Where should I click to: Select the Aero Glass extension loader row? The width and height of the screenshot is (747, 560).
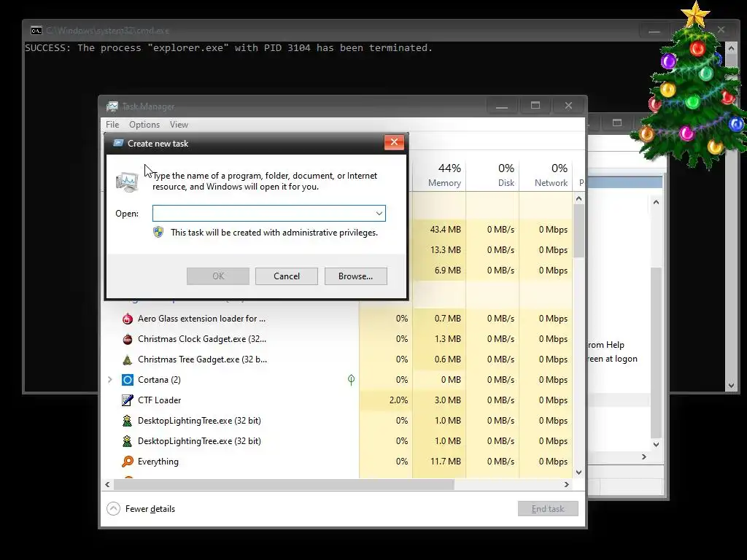337,319
